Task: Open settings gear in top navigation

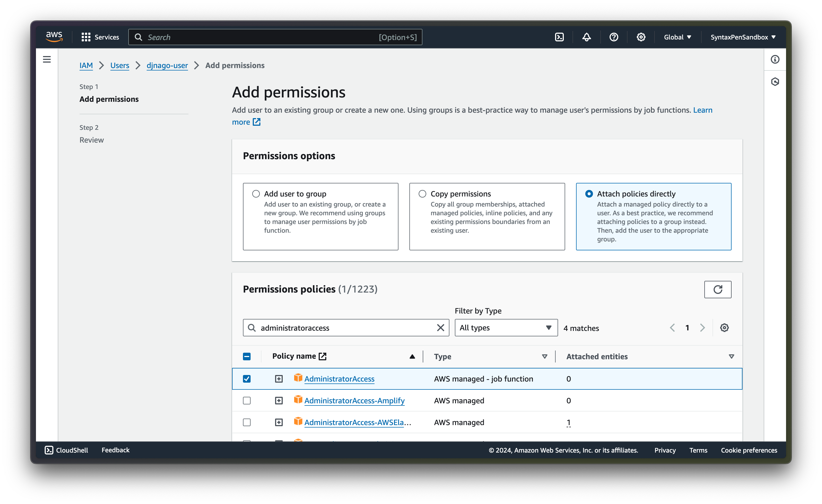Action: (641, 37)
